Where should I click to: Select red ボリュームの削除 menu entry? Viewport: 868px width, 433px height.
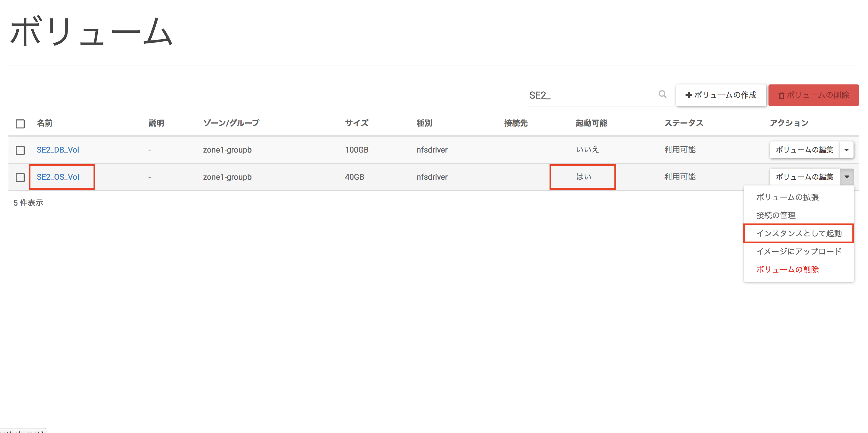tap(787, 270)
